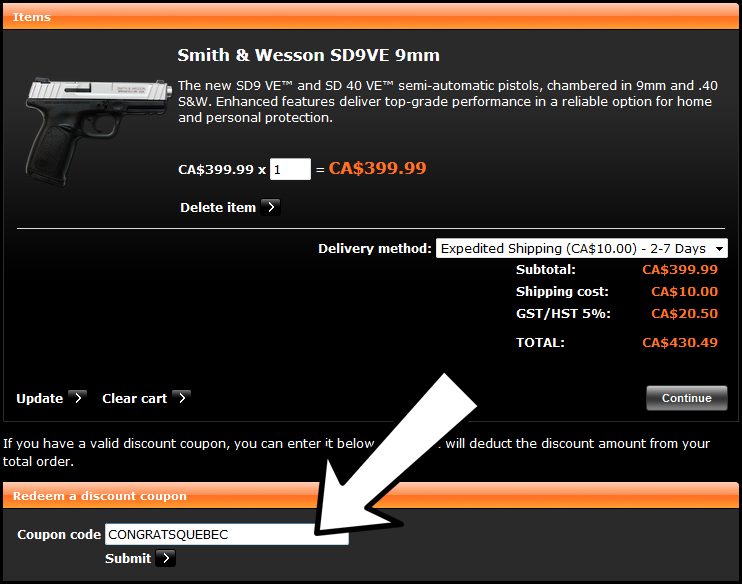
Task: Click the GST/HST 5% label
Action: coord(563,313)
